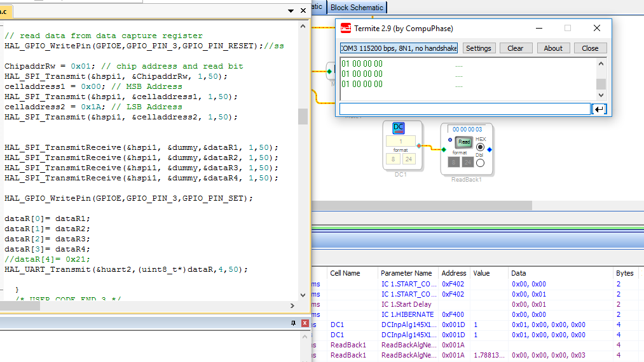Screen dimensions: 644x362
Task: Minimize the Termite window
Action: pyautogui.click(x=539, y=28)
